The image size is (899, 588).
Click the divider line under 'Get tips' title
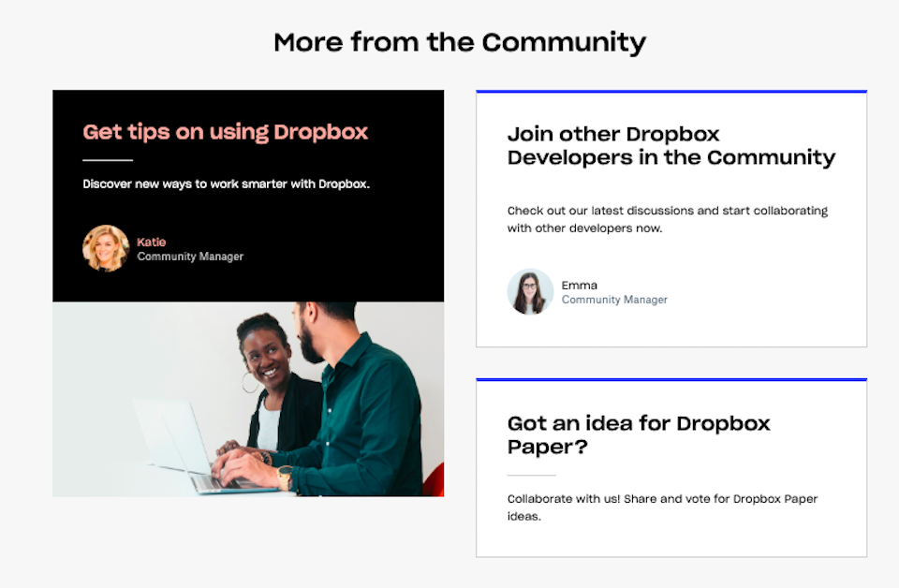(x=108, y=160)
